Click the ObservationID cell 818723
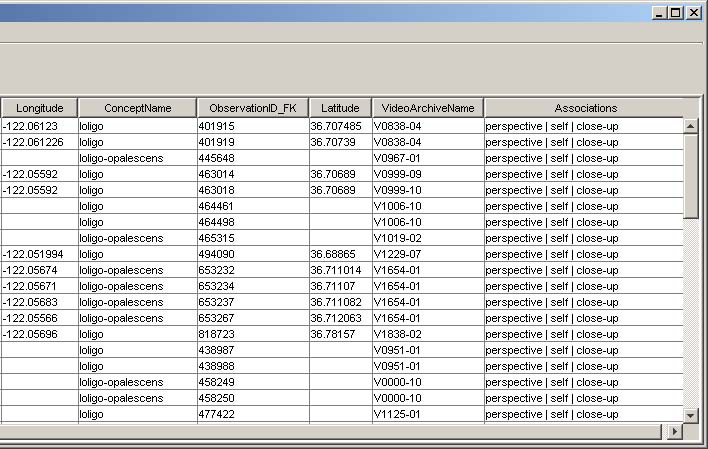The width and height of the screenshot is (708, 449). tap(252, 334)
